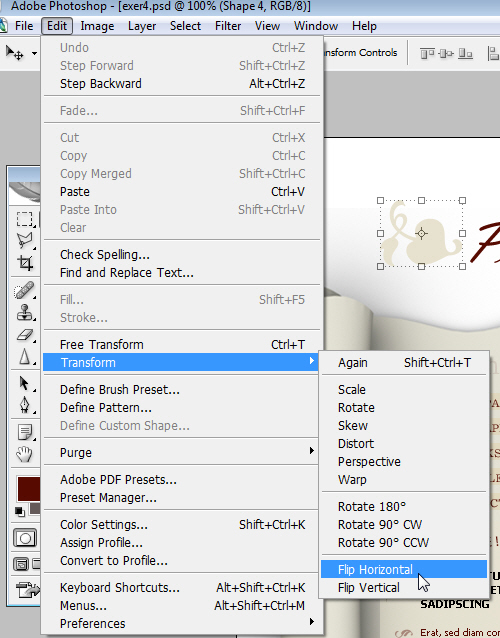Screen dimensions: 500x638
Task: Choose Define Brush Preset
Action: 181,389
